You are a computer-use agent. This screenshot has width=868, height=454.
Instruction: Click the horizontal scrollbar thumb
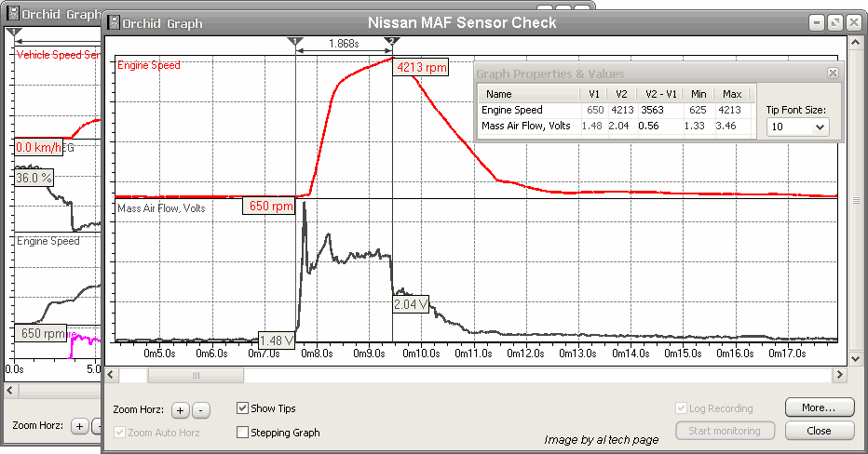click(x=197, y=374)
